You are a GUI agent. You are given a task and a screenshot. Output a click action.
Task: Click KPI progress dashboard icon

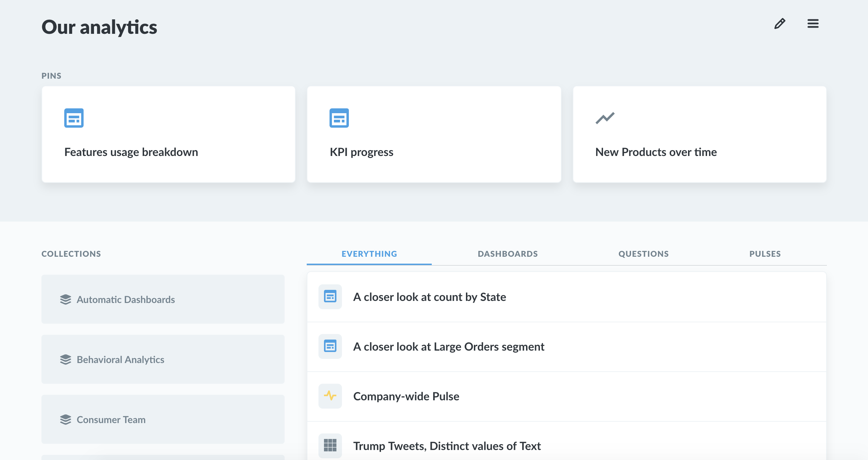tap(339, 118)
